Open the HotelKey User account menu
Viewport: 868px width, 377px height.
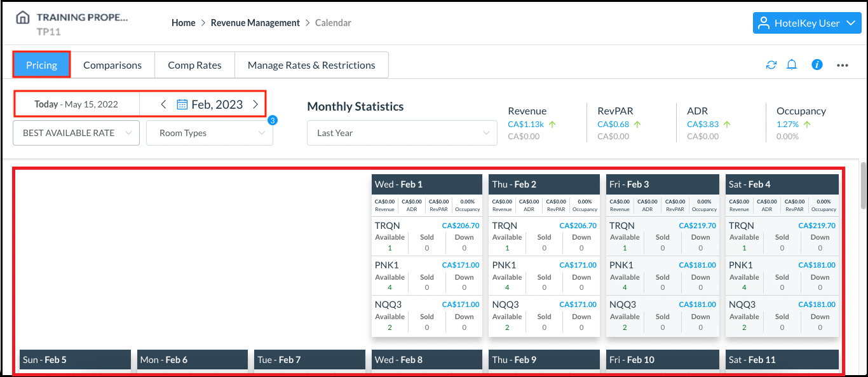[806, 23]
